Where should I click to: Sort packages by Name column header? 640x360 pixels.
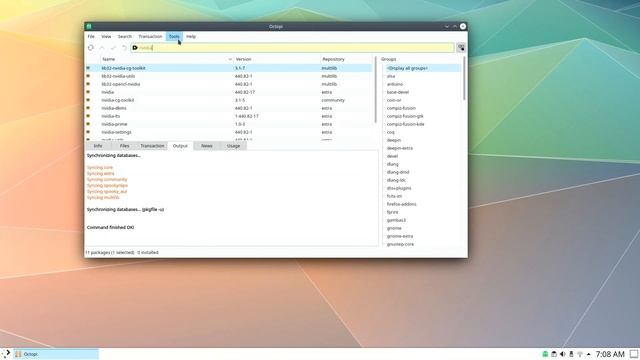point(167,59)
